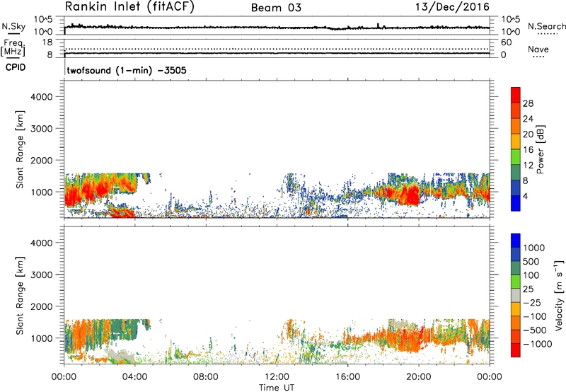Click the solid line sample under "N.Sky"
The height and width of the screenshot is (392, 566).
point(13,33)
